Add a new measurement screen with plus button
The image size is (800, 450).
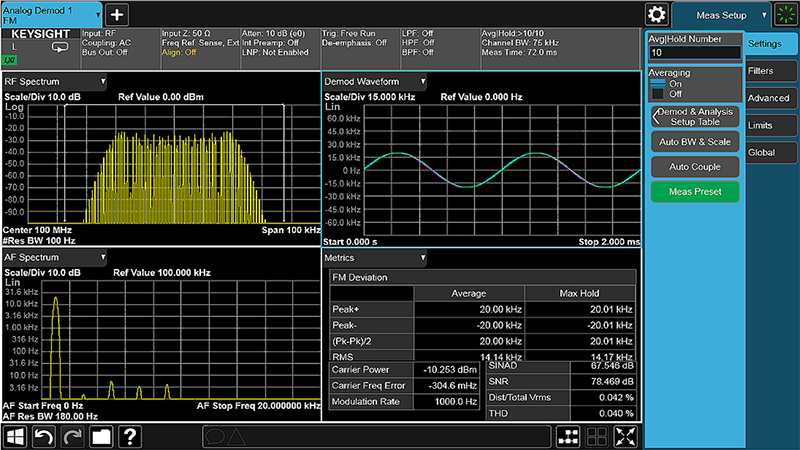click(117, 14)
